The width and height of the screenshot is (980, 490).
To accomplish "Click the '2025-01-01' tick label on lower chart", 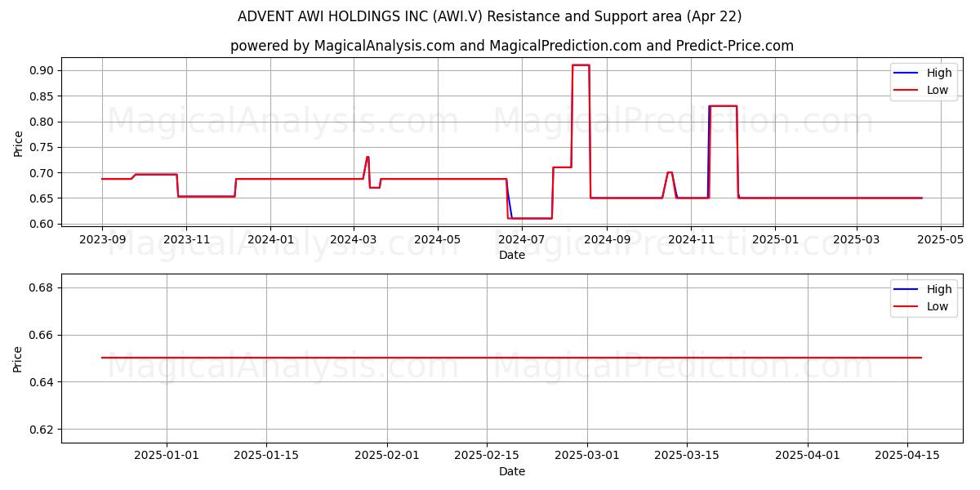I will click(x=167, y=456).
